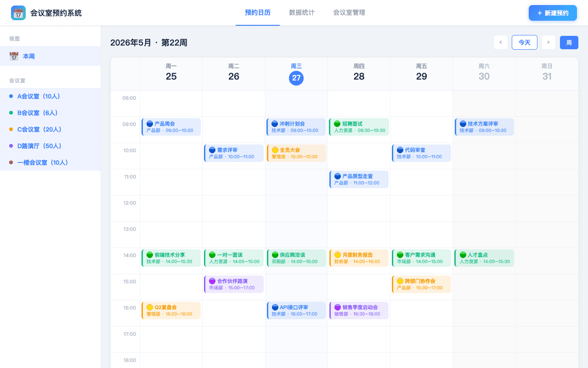Click blue room icon on 技术方案评审 event
Viewport: 588px width, 368px height.
[463, 124]
